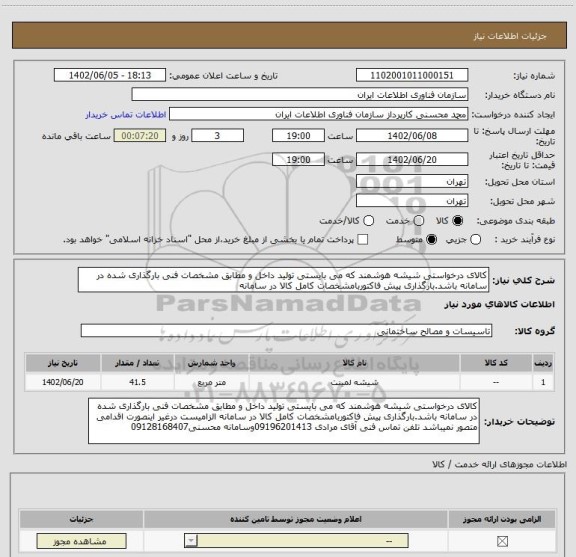Click the گروه کالا field تاسیسات و مصالح ساختمانی

[286, 331]
